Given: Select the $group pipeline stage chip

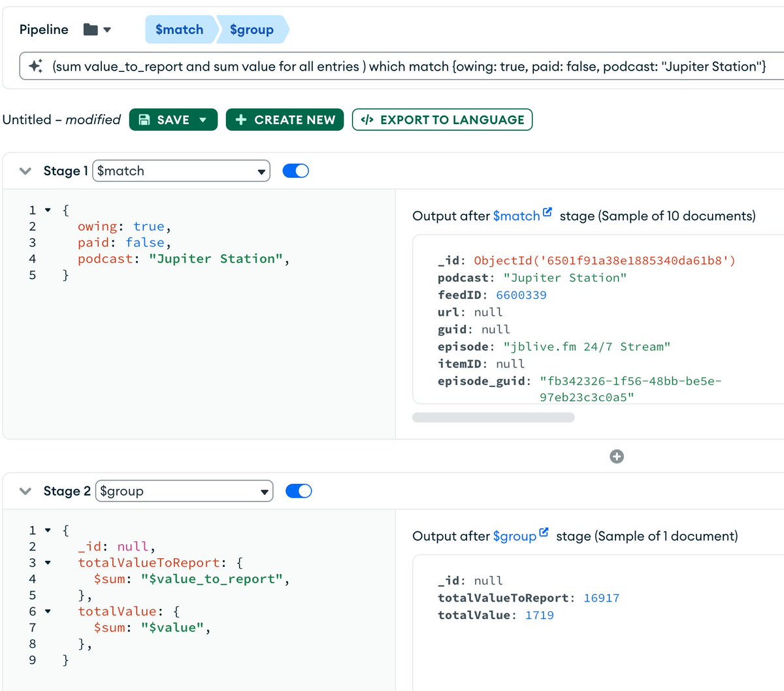Looking at the screenshot, I should pyautogui.click(x=252, y=29).
